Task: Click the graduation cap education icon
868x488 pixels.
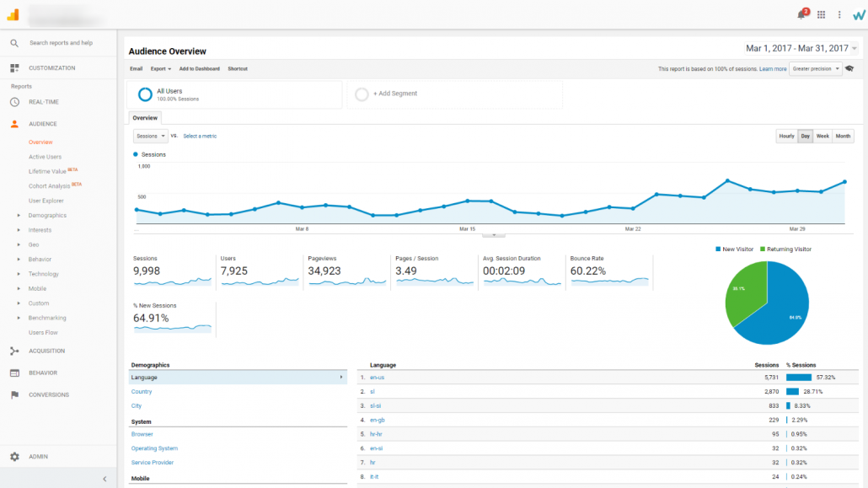Action: pyautogui.click(x=849, y=69)
